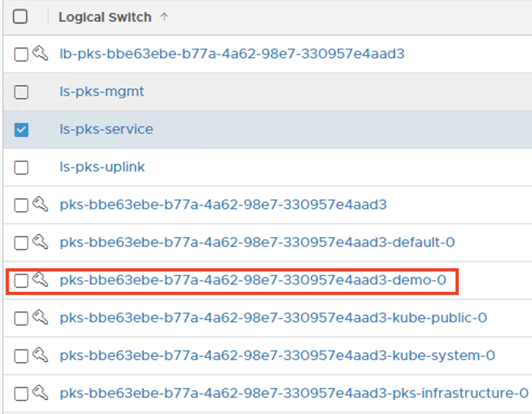Toggle the select-all checkbox in header
Screen dimensions: 532x414
click(21, 17)
